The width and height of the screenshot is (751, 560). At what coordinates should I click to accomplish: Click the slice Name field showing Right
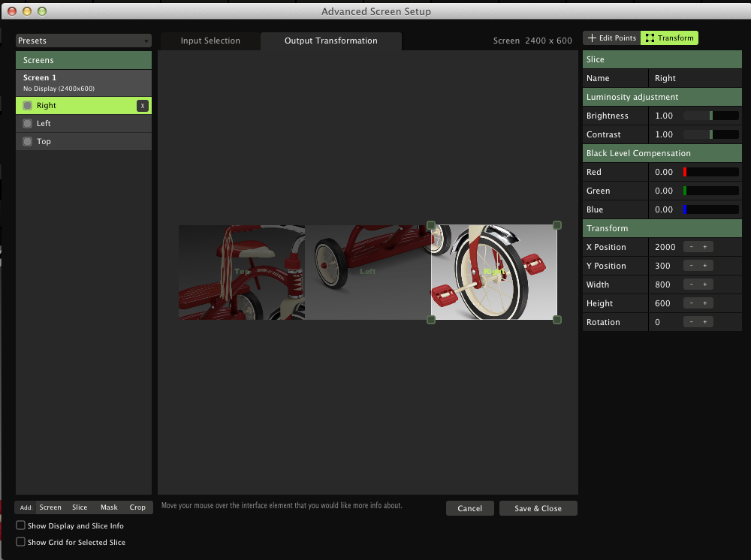click(694, 78)
